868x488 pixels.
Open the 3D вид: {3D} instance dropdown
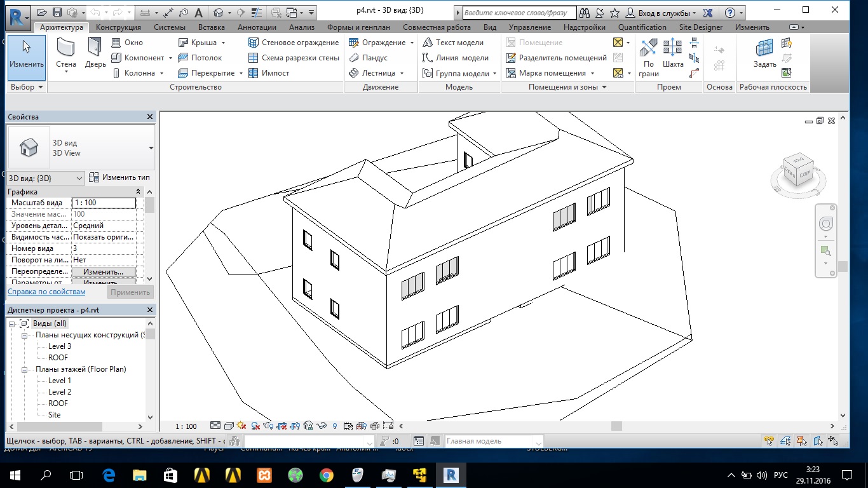coord(45,178)
